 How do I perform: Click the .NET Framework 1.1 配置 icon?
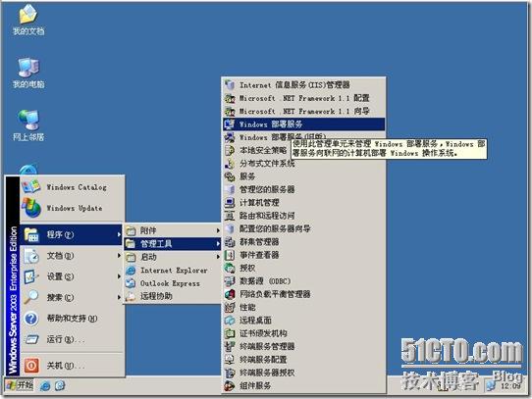point(230,98)
